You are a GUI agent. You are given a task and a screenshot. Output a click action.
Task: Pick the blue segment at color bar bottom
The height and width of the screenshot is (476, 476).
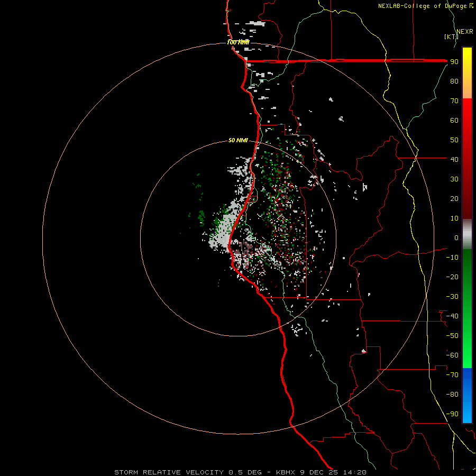click(x=467, y=395)
